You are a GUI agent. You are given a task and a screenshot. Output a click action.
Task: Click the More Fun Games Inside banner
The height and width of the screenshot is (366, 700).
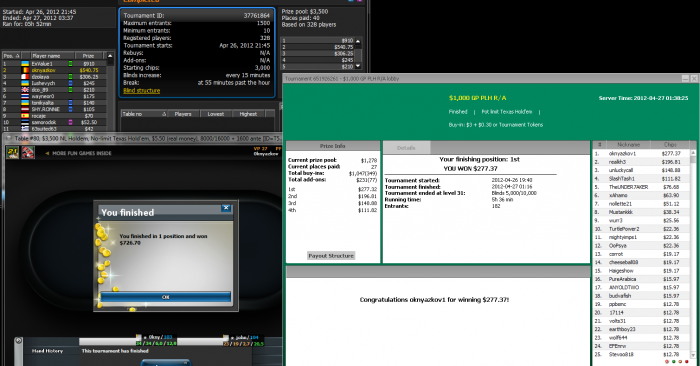coord(79,153)
